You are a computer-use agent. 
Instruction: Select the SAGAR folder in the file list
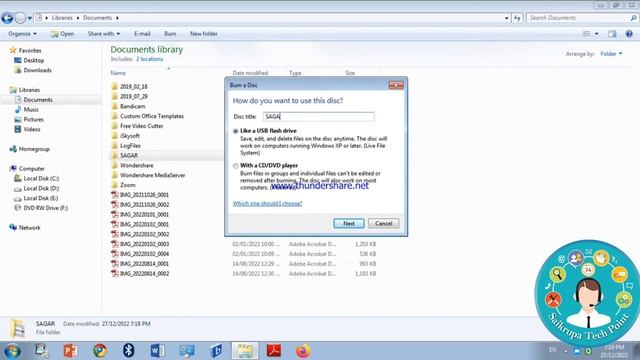coord(129,156)
